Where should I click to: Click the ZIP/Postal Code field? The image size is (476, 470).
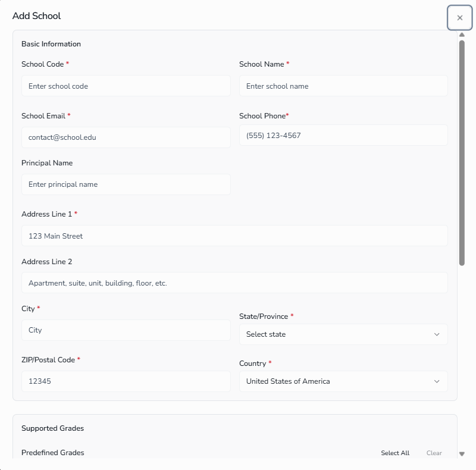tap(126, 381)
